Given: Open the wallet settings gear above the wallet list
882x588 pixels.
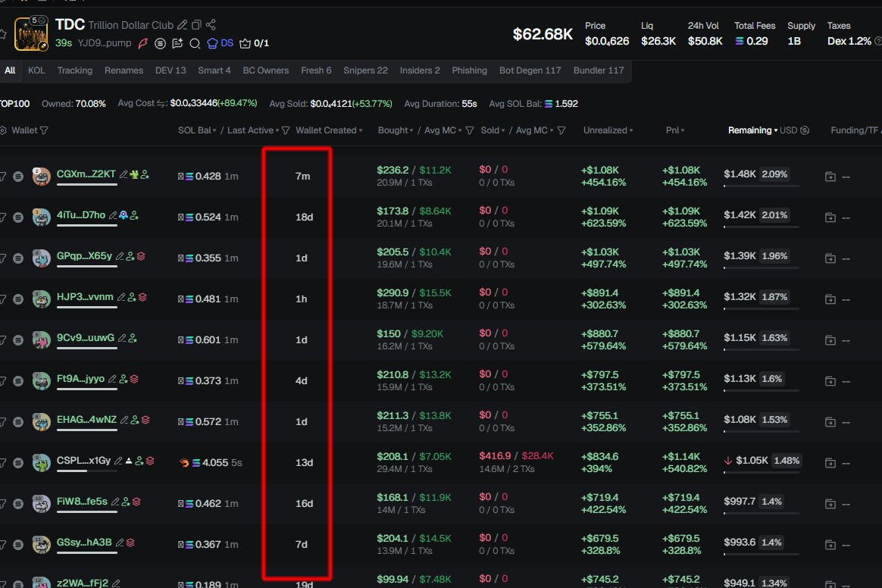Looking at the screenshot, I should coord(3,130).
